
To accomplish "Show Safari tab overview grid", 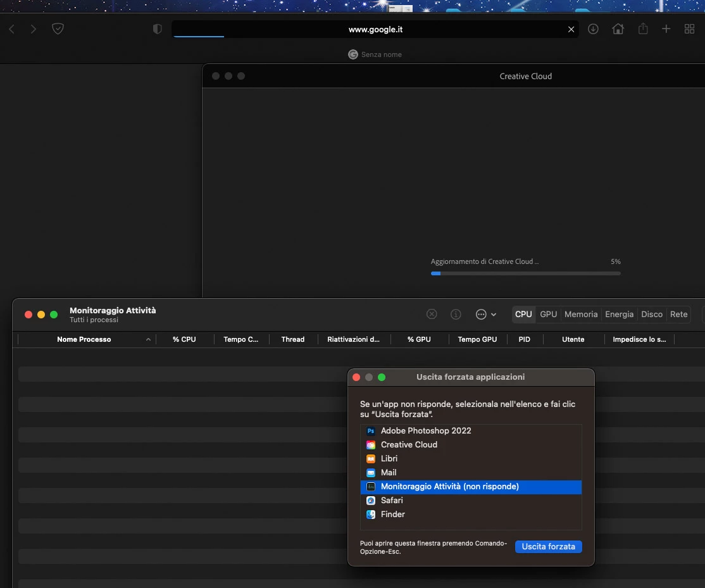I will pos(689,28).
